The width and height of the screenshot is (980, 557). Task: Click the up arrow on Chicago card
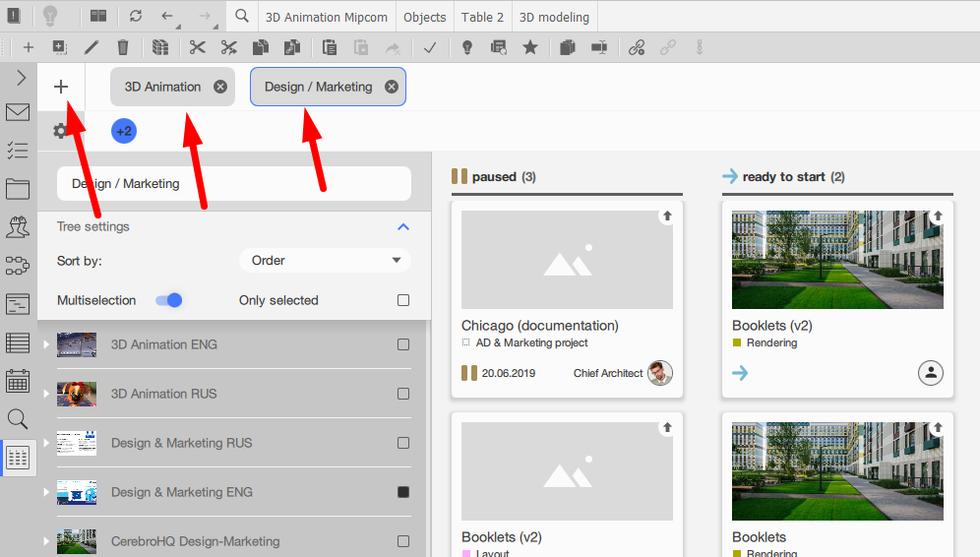[x=667, y=216]
